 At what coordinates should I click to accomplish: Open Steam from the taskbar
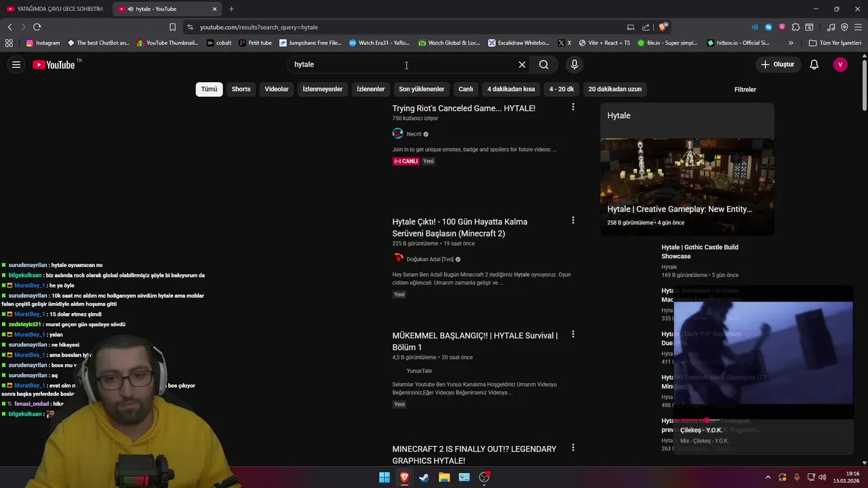coord(424,477)
